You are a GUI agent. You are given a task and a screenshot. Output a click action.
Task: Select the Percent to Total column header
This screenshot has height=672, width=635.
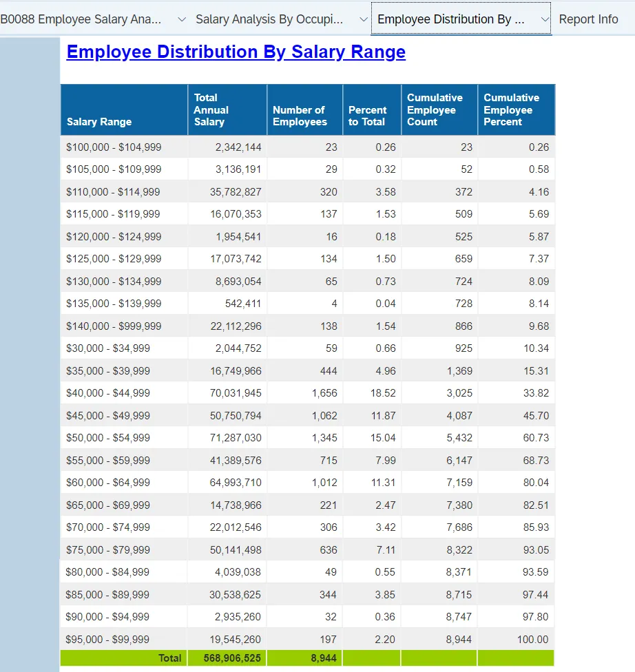[x=367, y=116]
